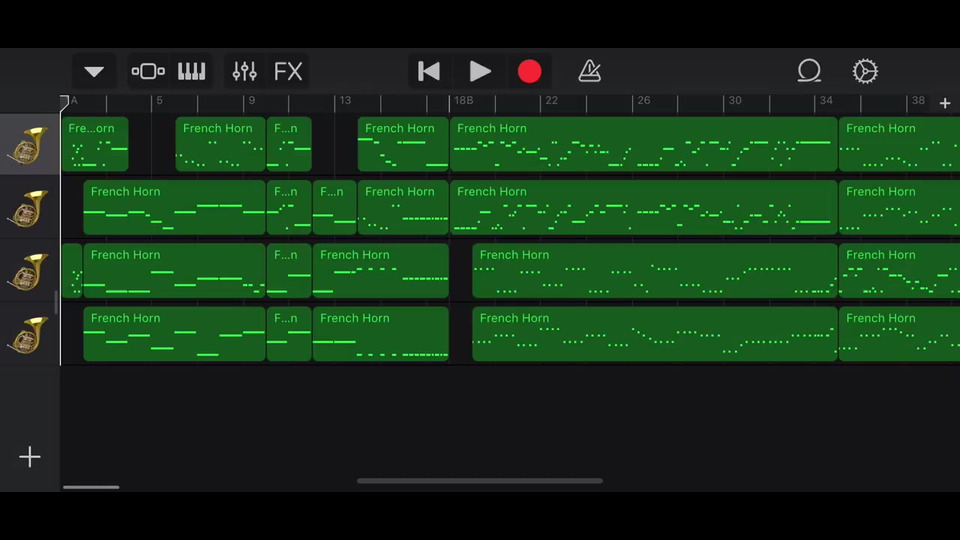This screenshot has width=960, height=540.
Task: Jump to bar 34 on ruler
Action: [826, 101]
